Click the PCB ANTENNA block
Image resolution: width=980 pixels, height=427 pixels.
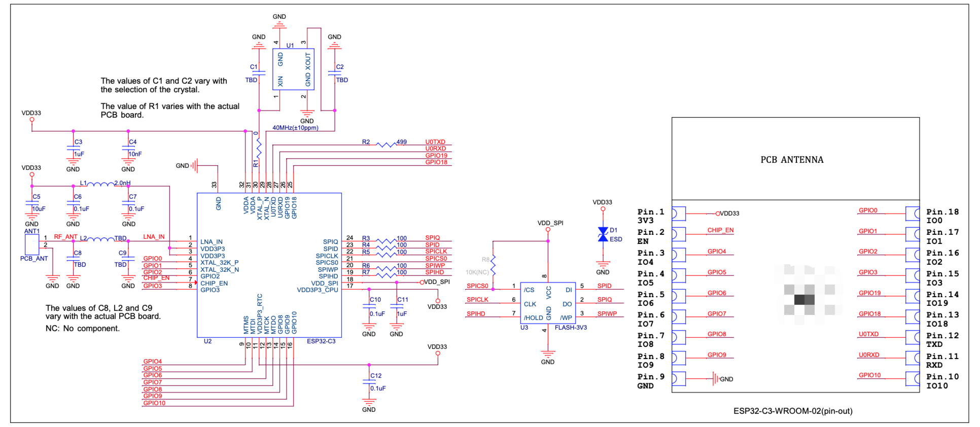click(x=795, y=159)
